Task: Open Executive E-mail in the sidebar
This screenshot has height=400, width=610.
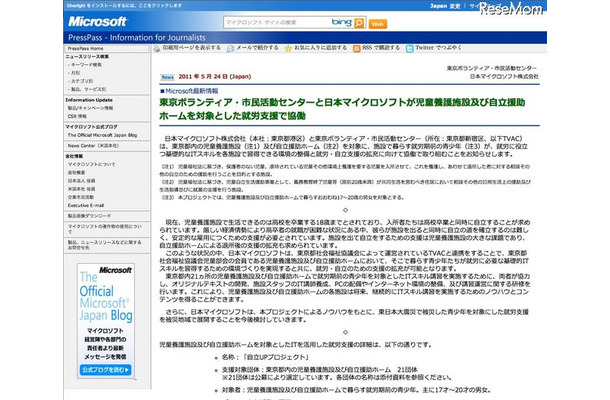Action: click(x=86, y=205)
